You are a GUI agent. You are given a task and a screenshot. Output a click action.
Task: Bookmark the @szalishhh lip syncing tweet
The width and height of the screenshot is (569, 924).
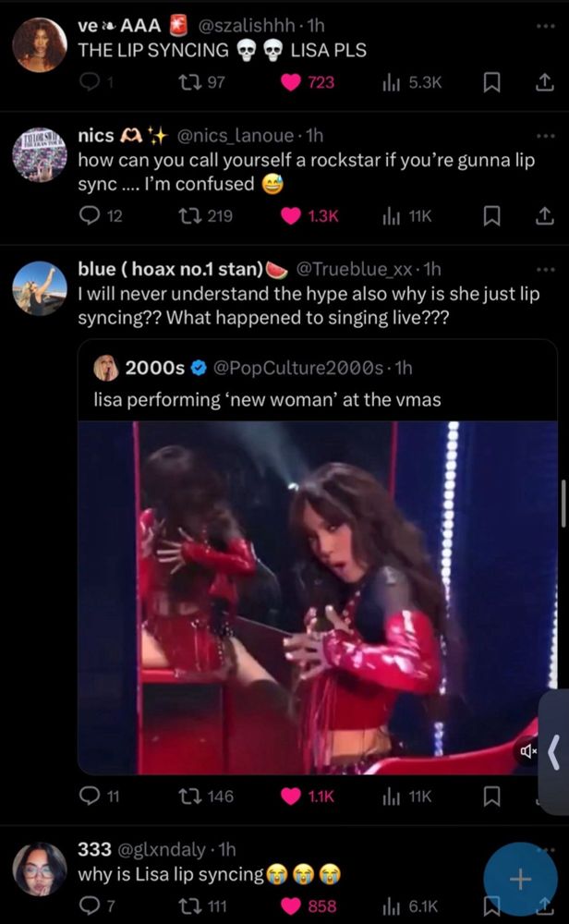point(491,82)
